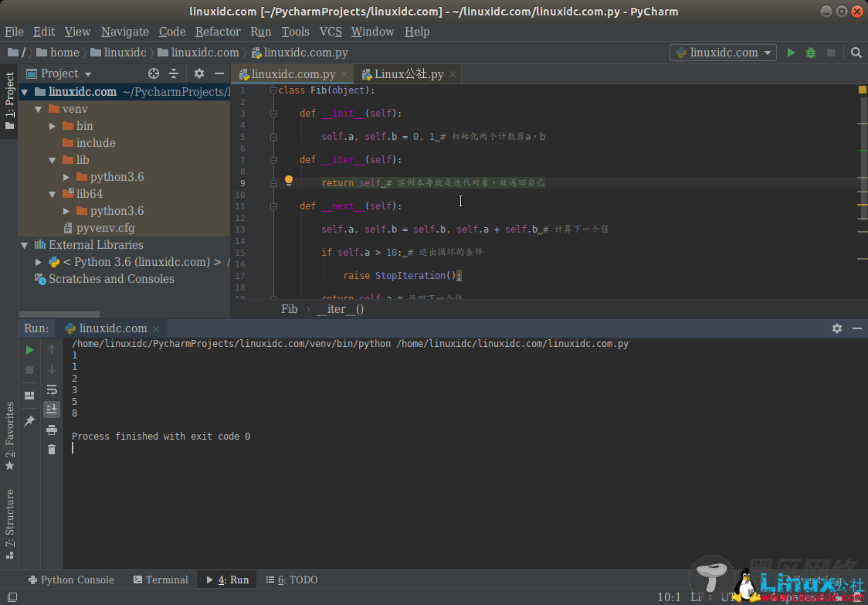The image size is (868, 605).
Task: Open the Project view dropdown
Action: pyautogui.click(x=59, y=73)
